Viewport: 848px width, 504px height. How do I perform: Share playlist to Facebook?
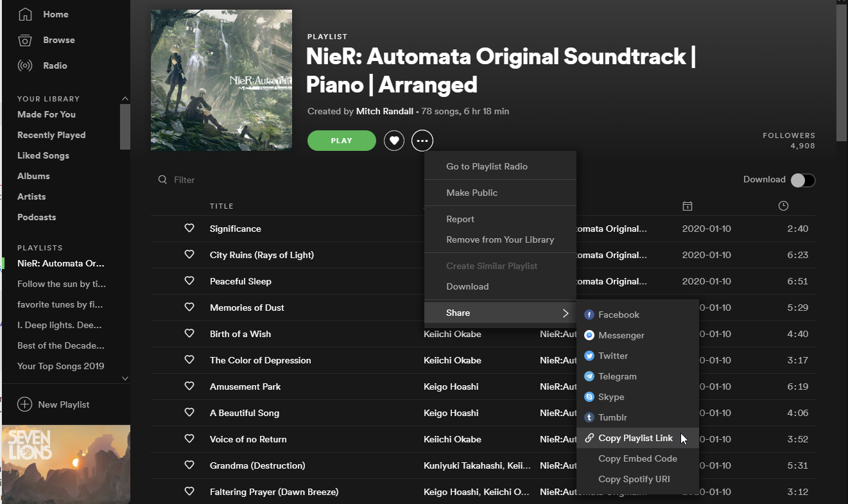(637, 315)
